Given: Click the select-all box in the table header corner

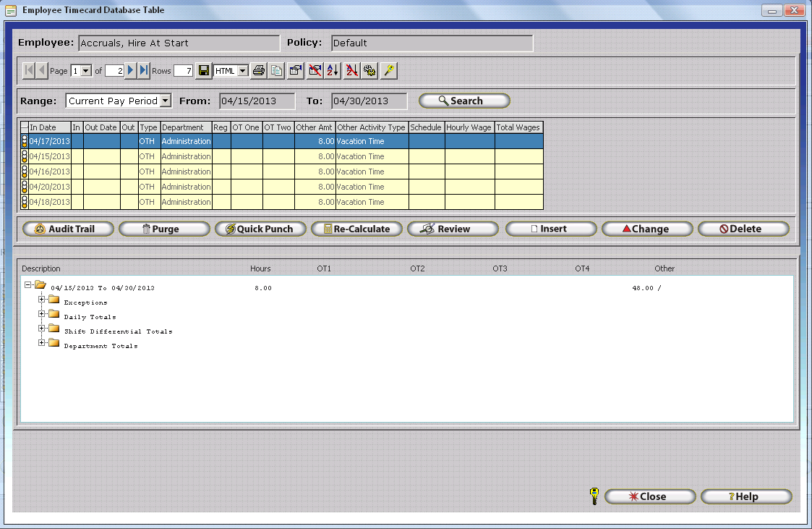Looking at the screenshot, I should [x=24, y=127].
